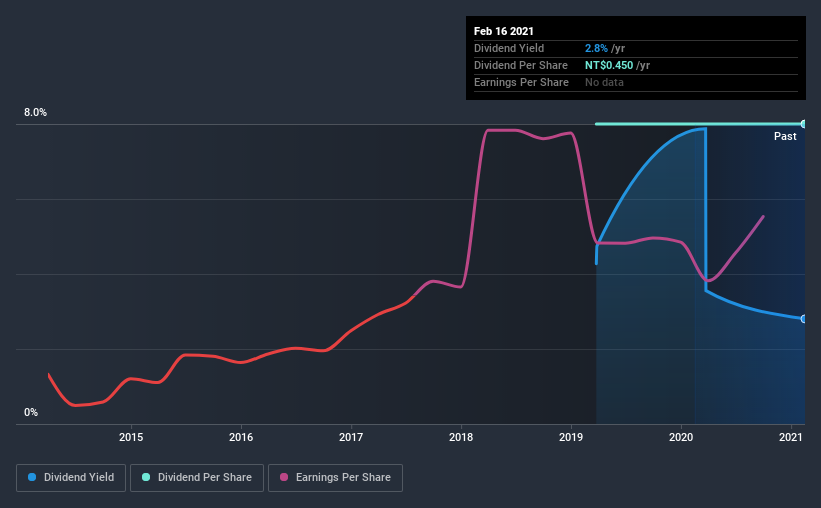Toggle the Dividend Per Share legend button
The height and width of the screenshot is (508, 821).
197,478
